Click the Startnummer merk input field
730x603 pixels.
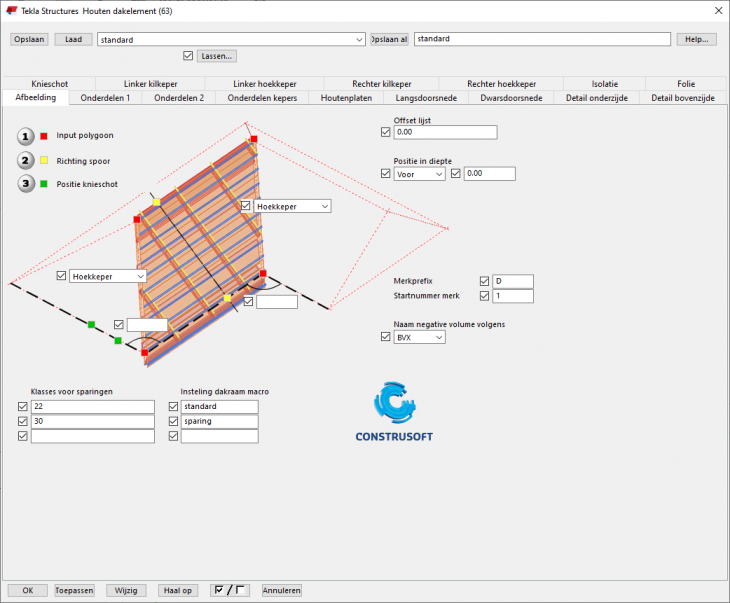(514, 296)
